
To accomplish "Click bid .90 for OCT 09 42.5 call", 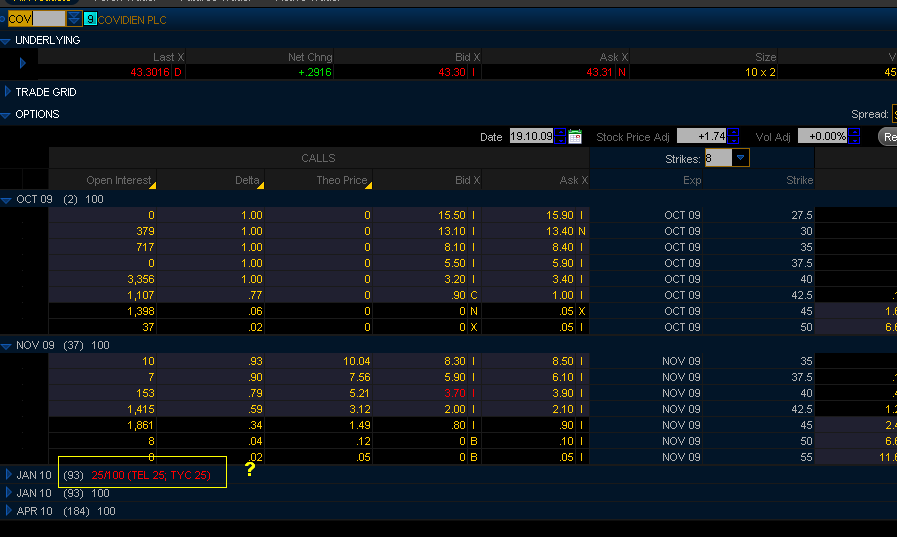I will pos(458,295).
